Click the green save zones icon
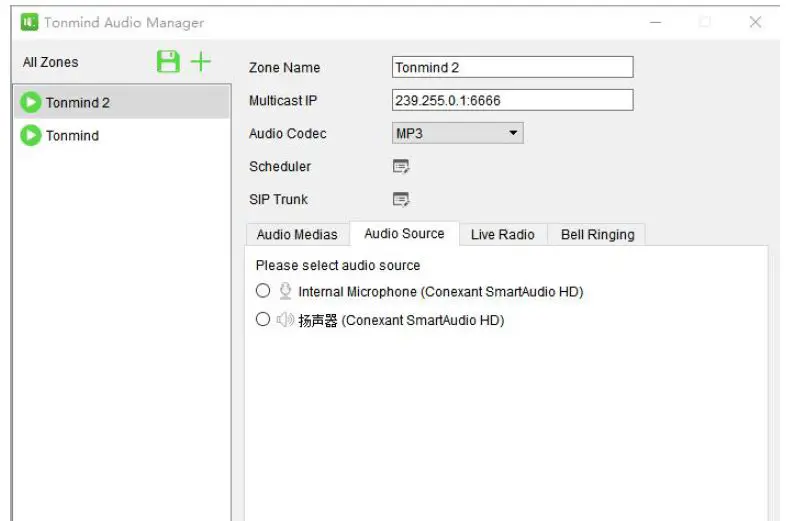The image size is (788, 521). [x=168, y=62]
